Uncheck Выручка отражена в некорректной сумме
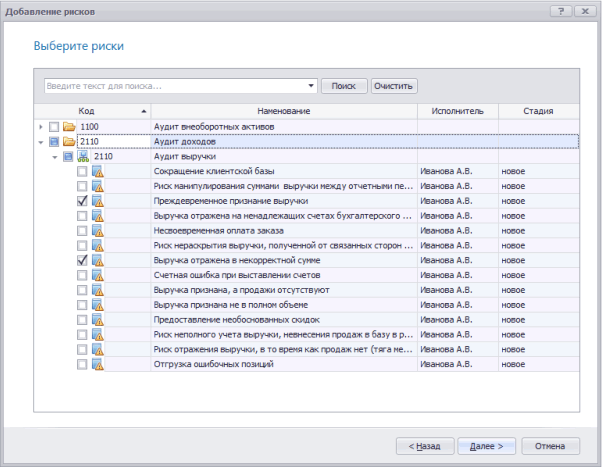Image resolution: width=602 pixels, height=467 pixels. coord(82,260)
